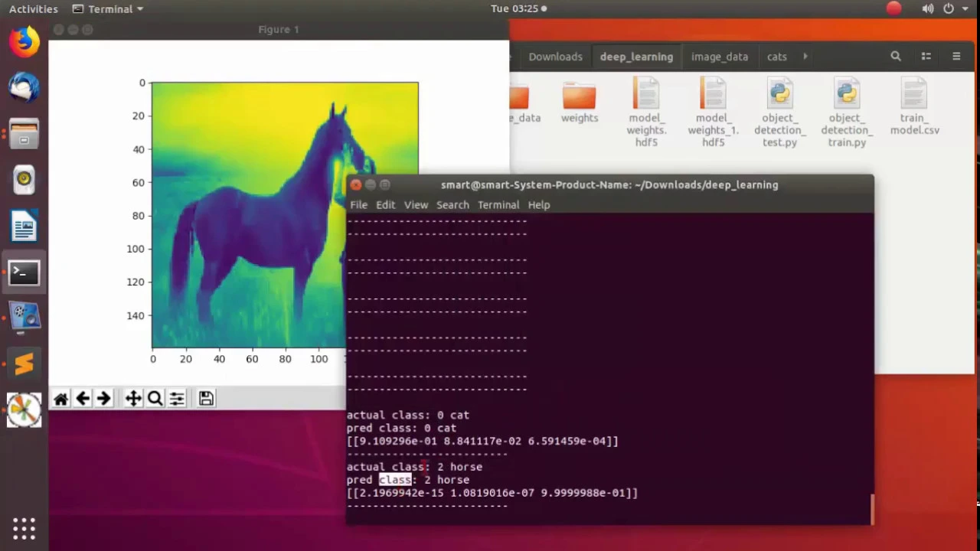Screen dimensions: 980x551
Task: Click the 'pred class: 0 cat' line
Action: point(401,428)
